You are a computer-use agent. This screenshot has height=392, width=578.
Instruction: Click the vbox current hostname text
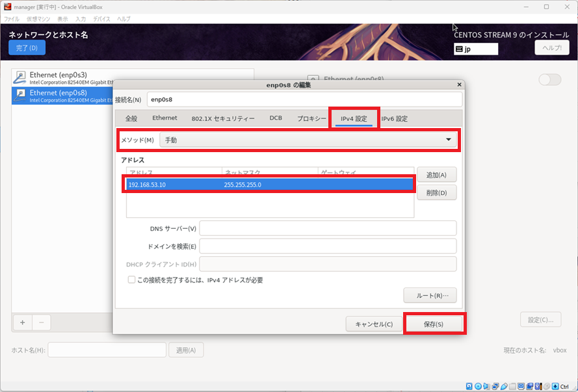coord(560,350)
